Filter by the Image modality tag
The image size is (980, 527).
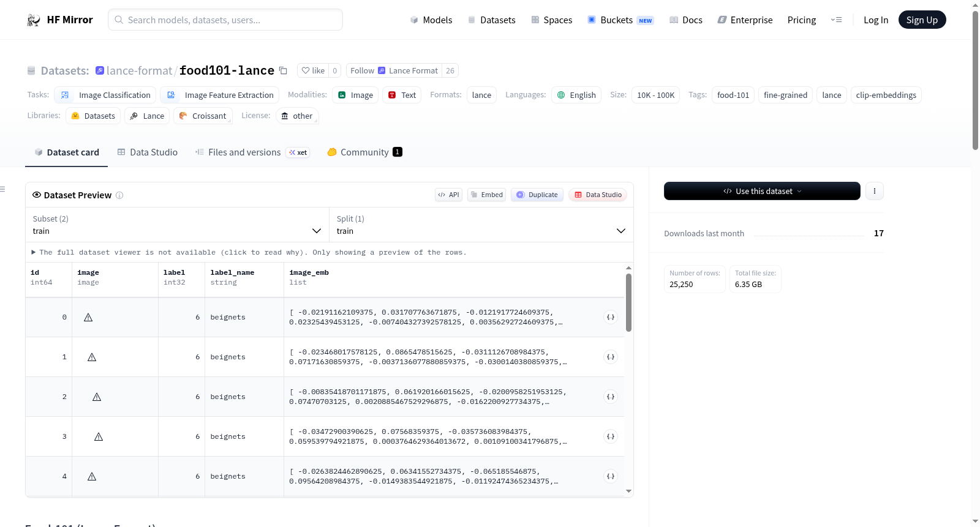[355, 95]
